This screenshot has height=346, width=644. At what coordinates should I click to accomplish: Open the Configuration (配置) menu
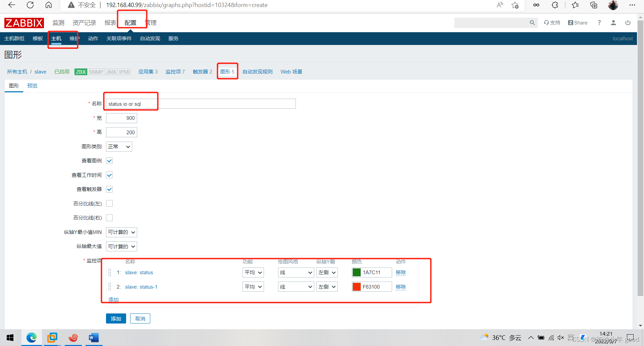point(130,23)
